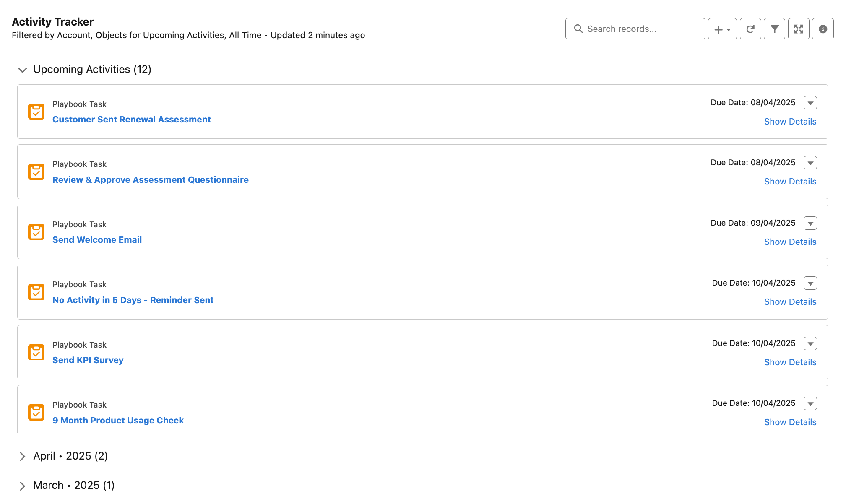The image size is (846, 504).
Task: Collapse the Upcoming Activities section
Action: tap(23, 70)
